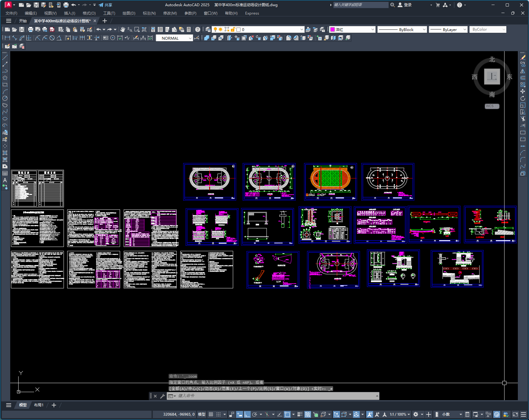Toggle ortho mode in status bar

tap(247, 414)
